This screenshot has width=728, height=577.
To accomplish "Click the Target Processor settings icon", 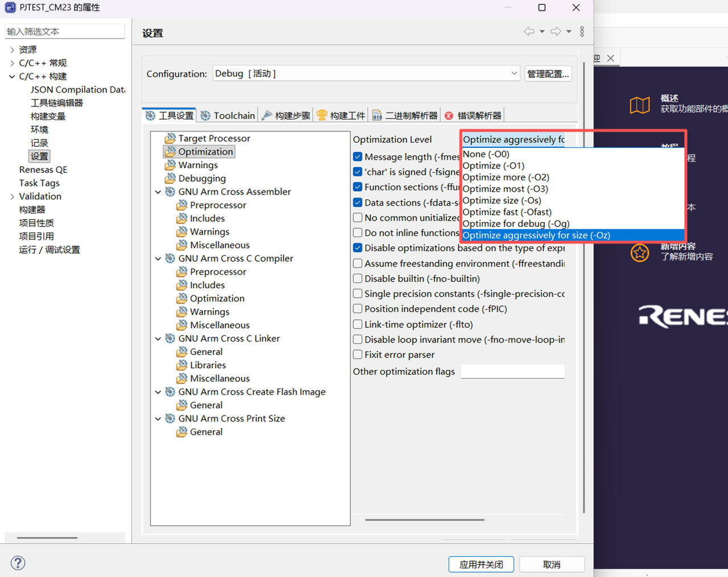I will (x=169, y=138).
